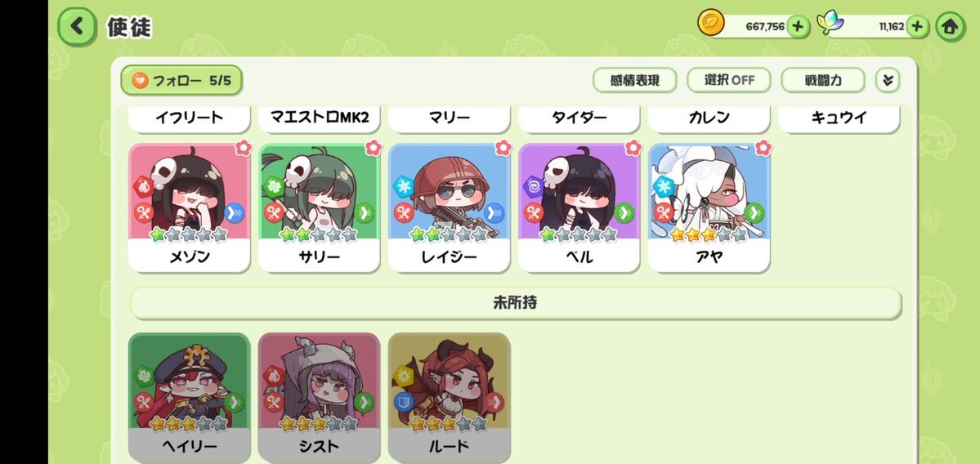Open the 感情表現 view option
980x464 pixels.
[634, 80]
